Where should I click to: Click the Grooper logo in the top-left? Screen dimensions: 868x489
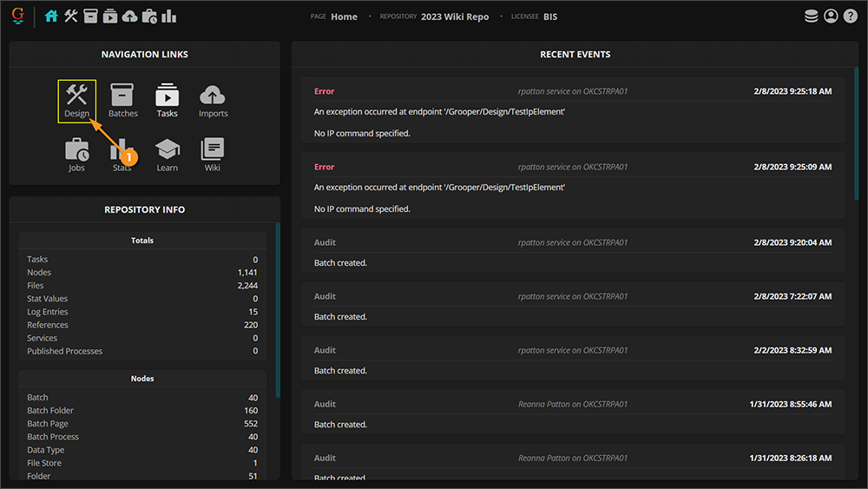17,16
